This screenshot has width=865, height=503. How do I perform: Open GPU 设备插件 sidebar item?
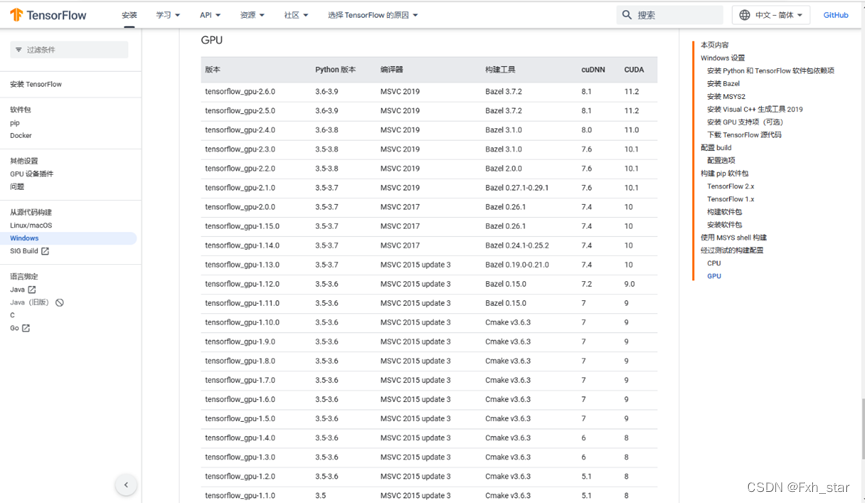click(31, 174)
